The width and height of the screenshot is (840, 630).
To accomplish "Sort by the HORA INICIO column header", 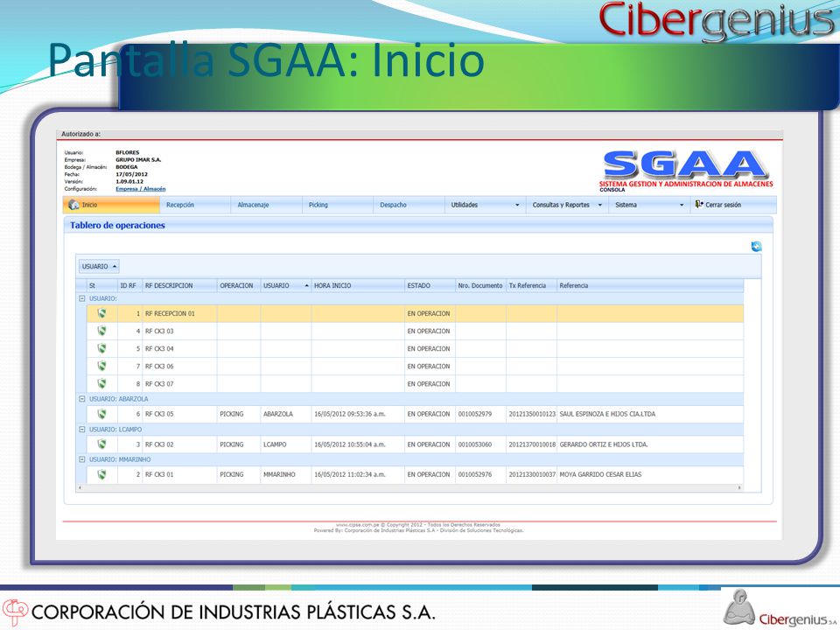I will coord(358,285).
